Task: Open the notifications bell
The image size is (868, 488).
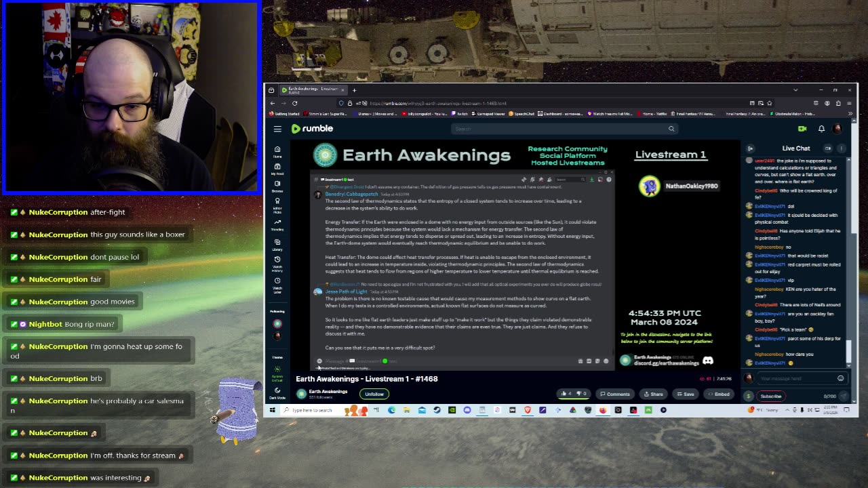Action: click(x=821, y=129)
